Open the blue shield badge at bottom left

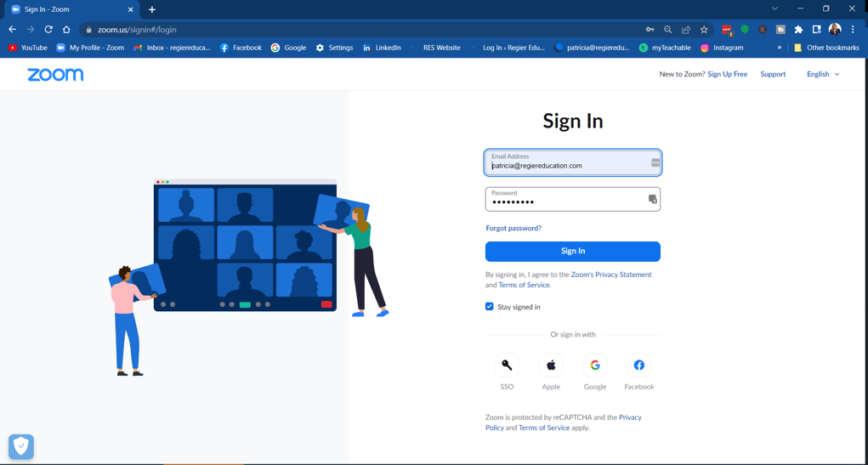21,446
